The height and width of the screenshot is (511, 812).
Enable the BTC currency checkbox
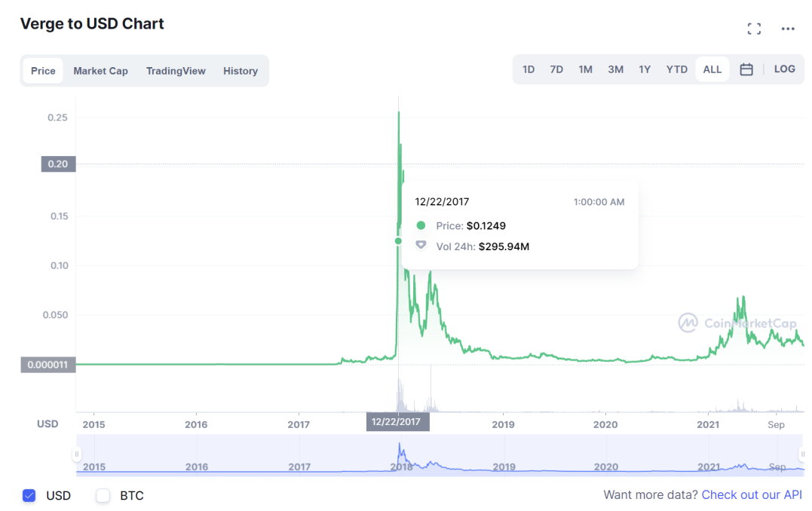[103, 495]
